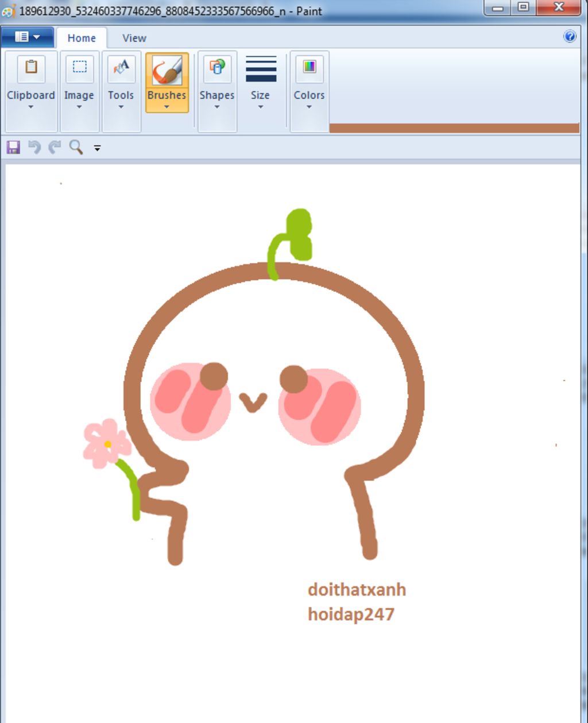The height and width of the screenshot is (723, 588).
Task: Expand the Size dropdown arrow
Action: [260, 107]
